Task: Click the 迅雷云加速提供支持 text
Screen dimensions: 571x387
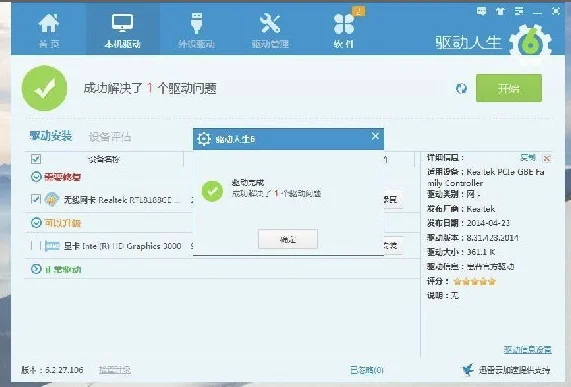Action: click(x=514, y=370)
